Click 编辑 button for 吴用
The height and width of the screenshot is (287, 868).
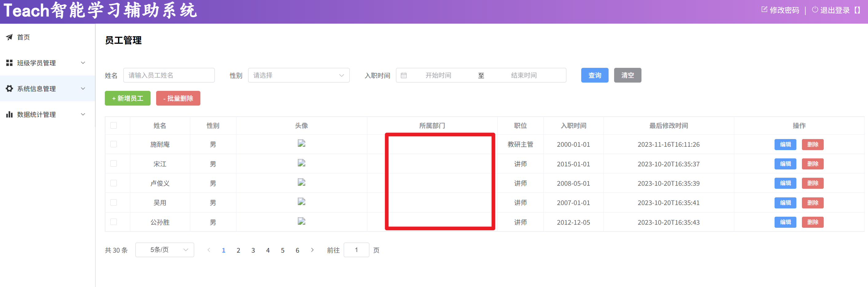click(x=785, y=203)
